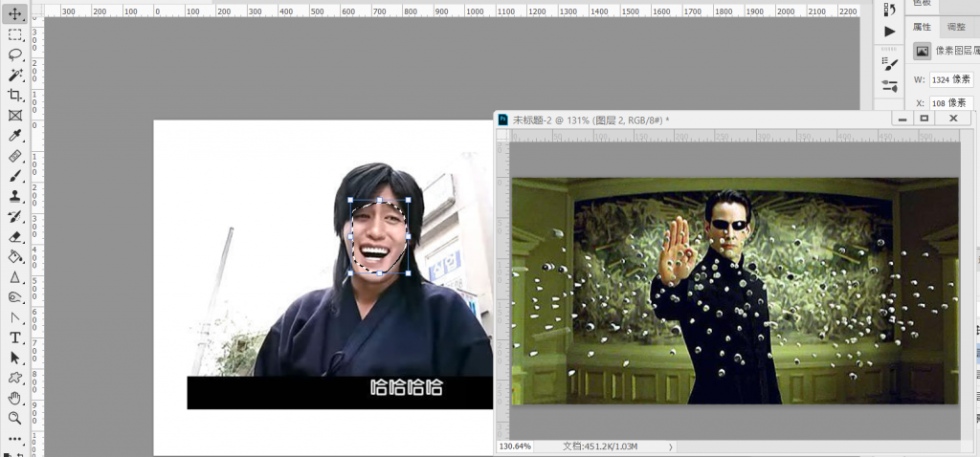Open the Edit Toolbar three-dots menu
This screenshot has width=980, height=457.
tap(15, 439)
